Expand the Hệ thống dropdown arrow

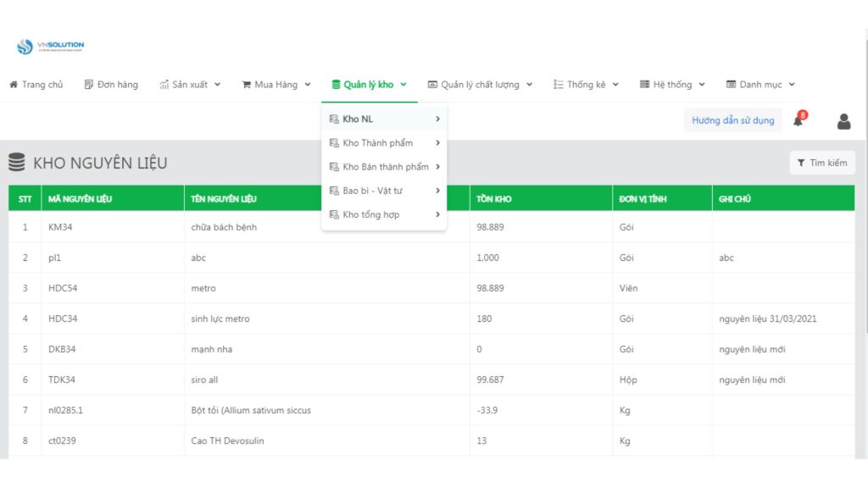point(702,85)
